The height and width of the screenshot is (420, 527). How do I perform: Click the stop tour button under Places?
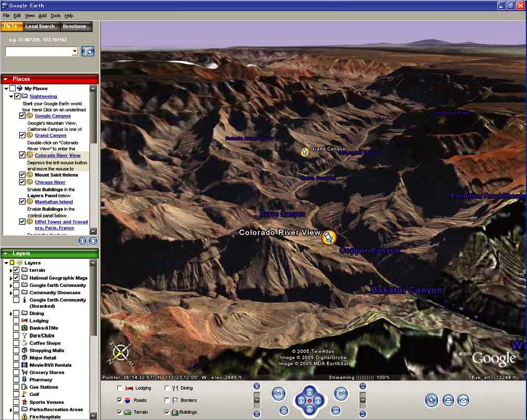pos(93,241)
